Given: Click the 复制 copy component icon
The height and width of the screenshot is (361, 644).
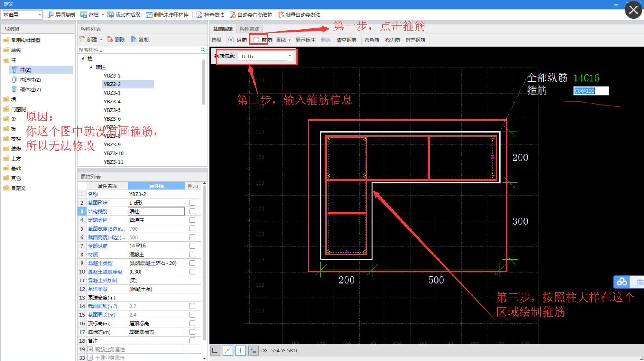Looking at the screenshot, I should pyautogui.click(x=134, y=39).
